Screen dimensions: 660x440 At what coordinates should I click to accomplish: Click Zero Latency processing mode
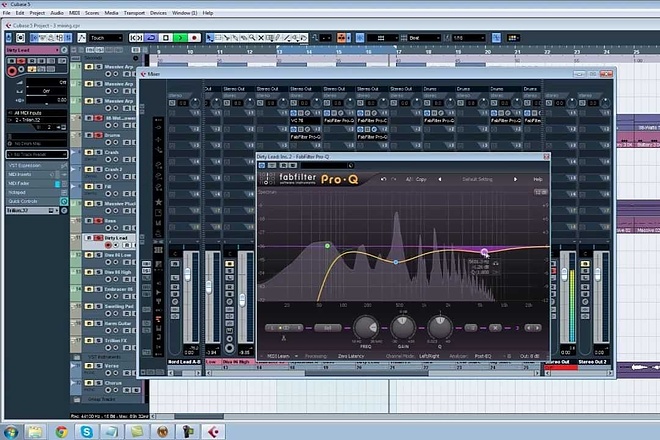[351, 356]
